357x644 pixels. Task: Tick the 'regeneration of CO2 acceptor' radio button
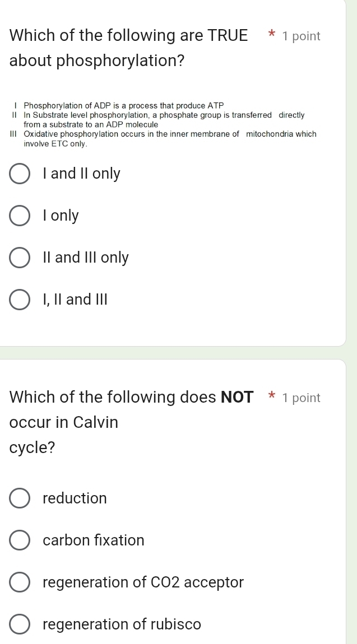point(20,582)
